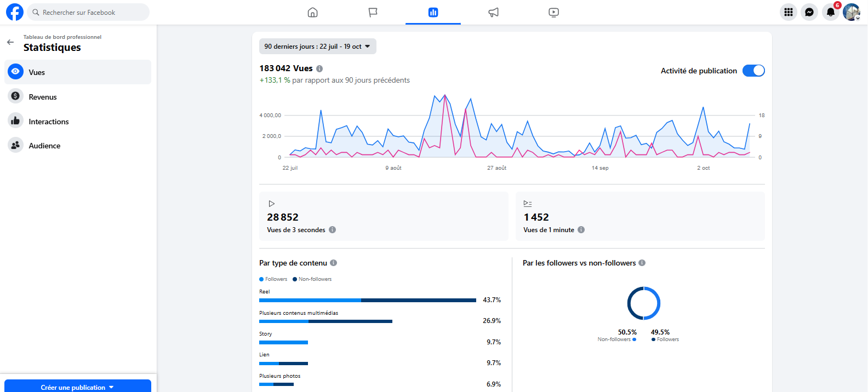The width and height of the screenshot is (868, 392).
Task: Open the Messenger icon
Action: point(809,12)
